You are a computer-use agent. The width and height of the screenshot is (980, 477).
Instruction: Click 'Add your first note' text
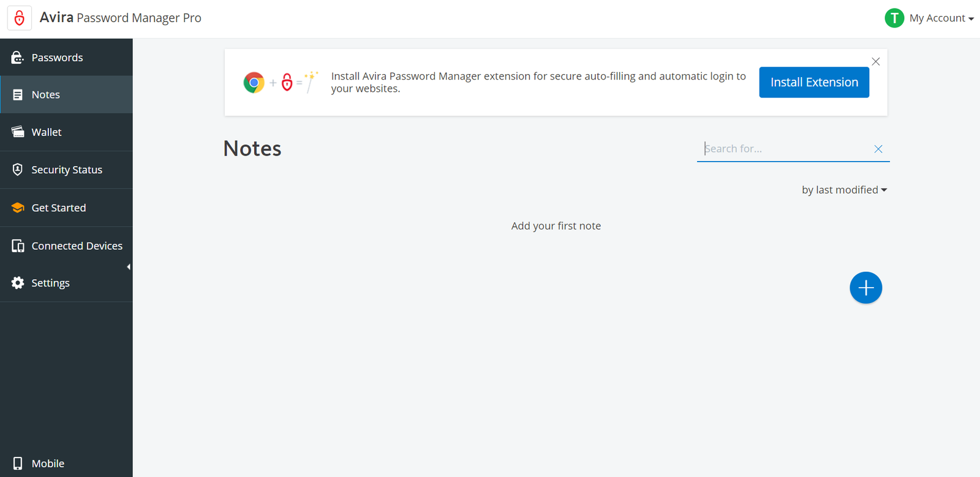pos(556,226)
